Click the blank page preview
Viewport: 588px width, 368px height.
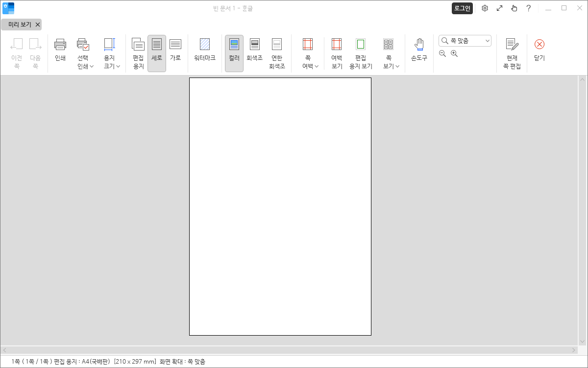[x=280, y=207]
